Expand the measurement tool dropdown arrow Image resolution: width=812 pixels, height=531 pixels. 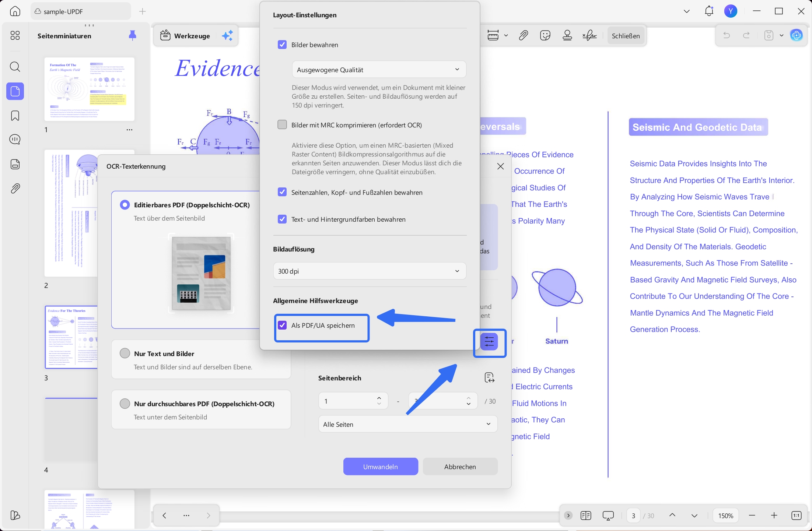506,35
